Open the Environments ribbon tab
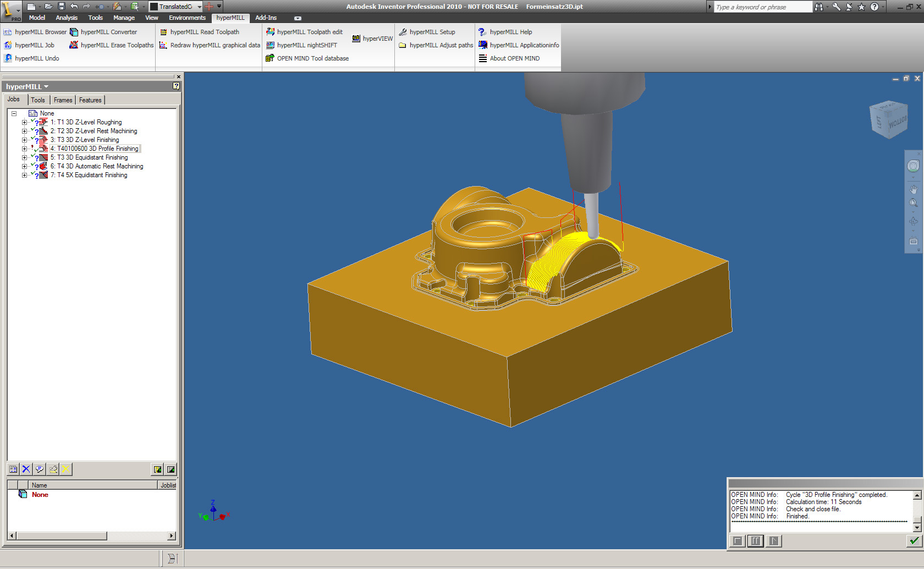This screenshot has width=924, height=569. coord(187,18)
